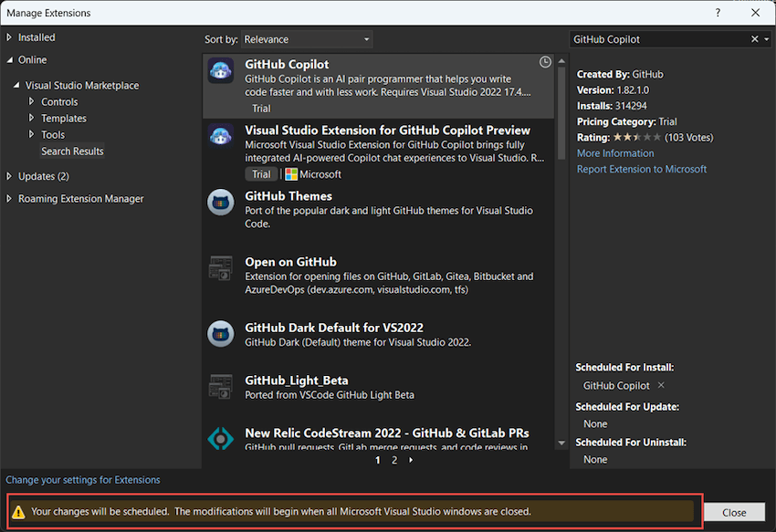The image size is (776, 532).
Task: Clear the search box with the X icon
Action: click(754, 39)
